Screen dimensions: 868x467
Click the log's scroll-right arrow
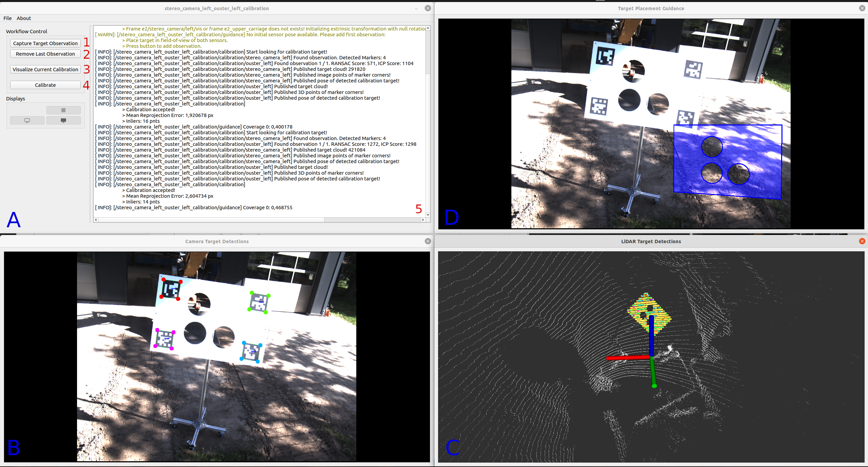(x=423, y=220)
